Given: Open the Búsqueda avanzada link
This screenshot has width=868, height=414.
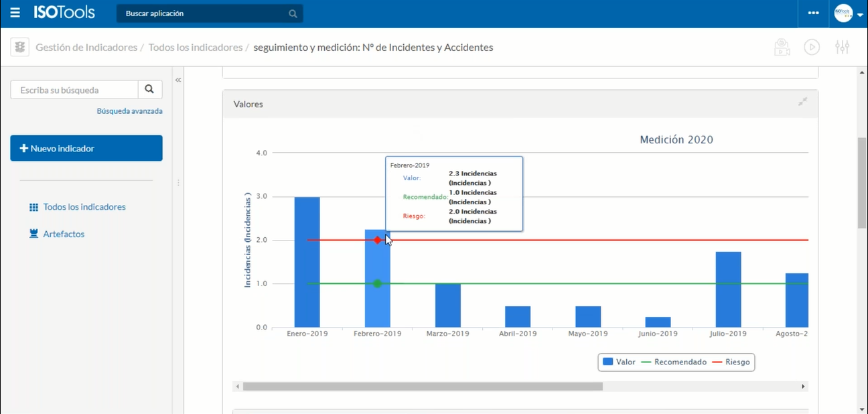Looking at the screenshot, I should (129, 111).
